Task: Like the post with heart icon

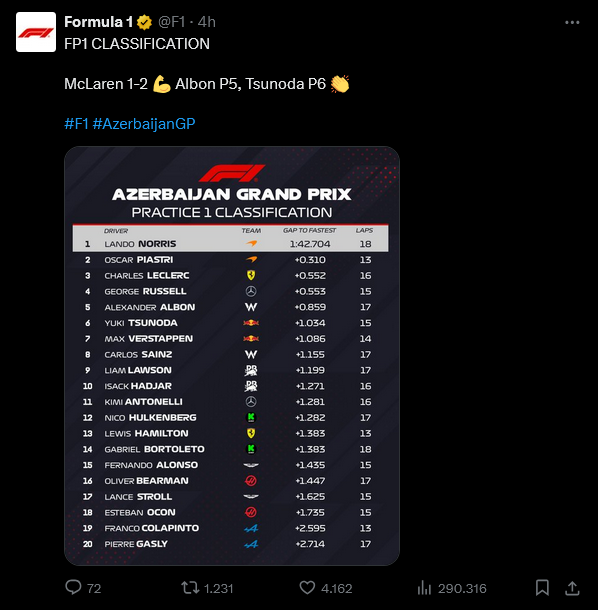Action: [x=307, y=587]
